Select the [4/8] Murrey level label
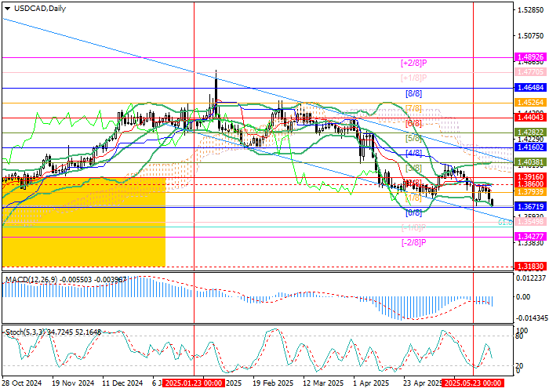This screenshot has height=392, width=549. point(413,152)
